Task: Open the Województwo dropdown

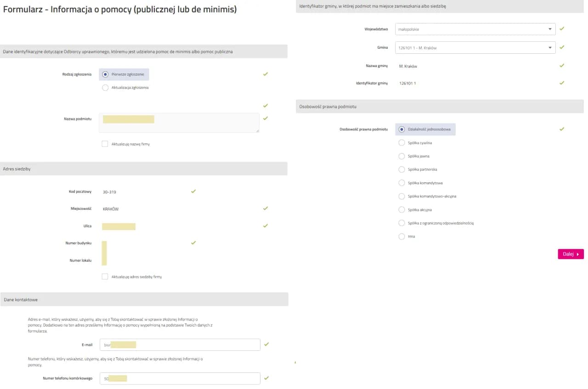Action: pyautogui.click(x=475, y=29)
